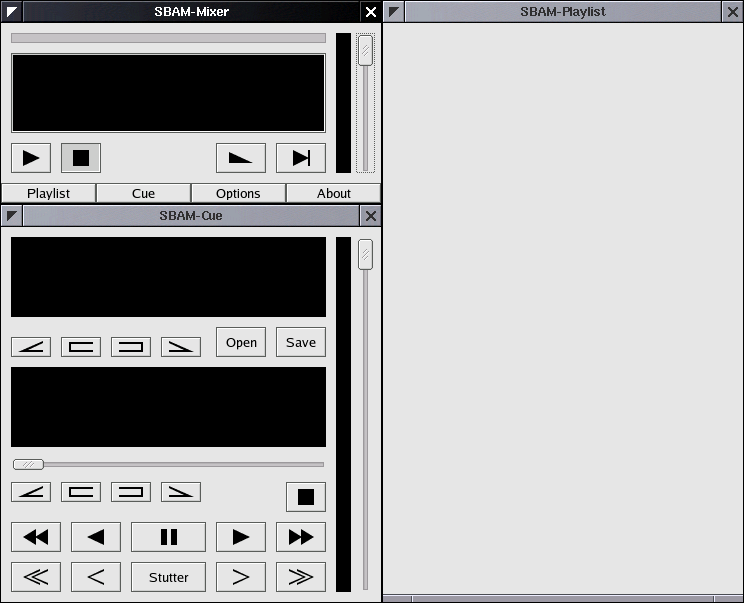
Task: Click the Cue fast-forward button
Action: (x=301, y=537)
